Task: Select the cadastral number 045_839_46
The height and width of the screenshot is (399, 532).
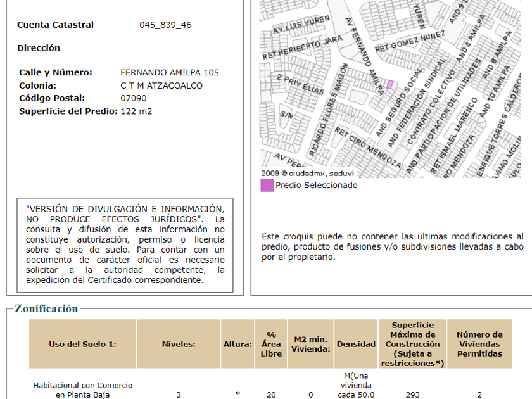Action: 165,25
